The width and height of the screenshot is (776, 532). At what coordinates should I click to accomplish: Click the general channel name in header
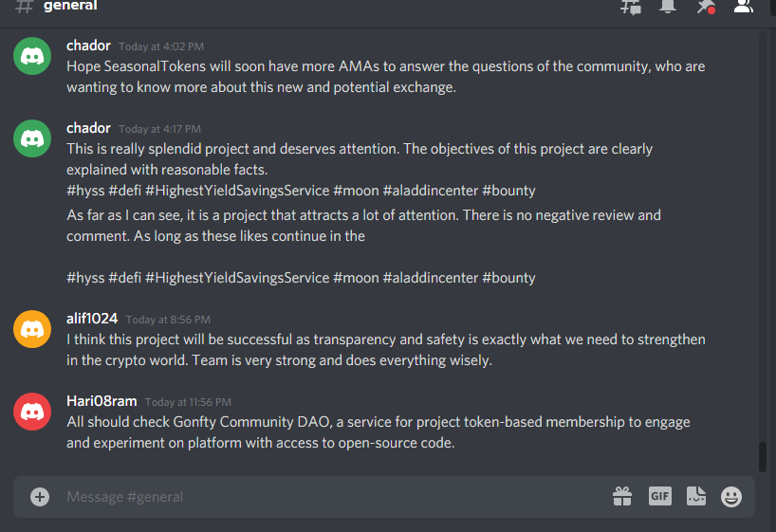[70, 6]
